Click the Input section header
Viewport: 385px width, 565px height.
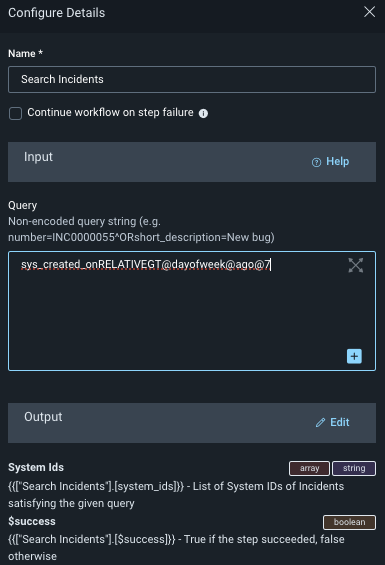coord(192,162)
